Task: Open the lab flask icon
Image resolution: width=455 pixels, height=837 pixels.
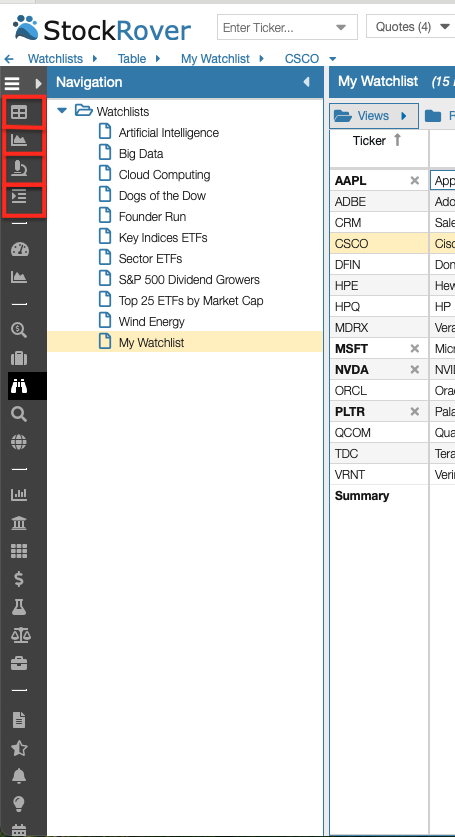Action: pos(19,607)
